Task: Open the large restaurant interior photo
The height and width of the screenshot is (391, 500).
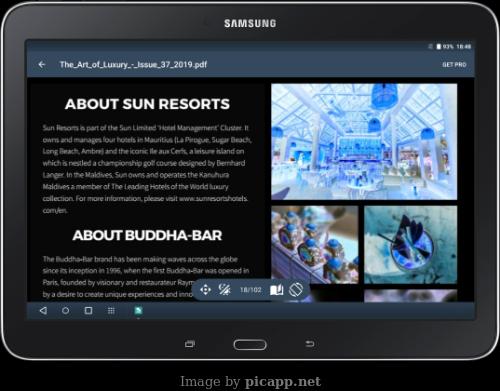Action: point(364,142)
